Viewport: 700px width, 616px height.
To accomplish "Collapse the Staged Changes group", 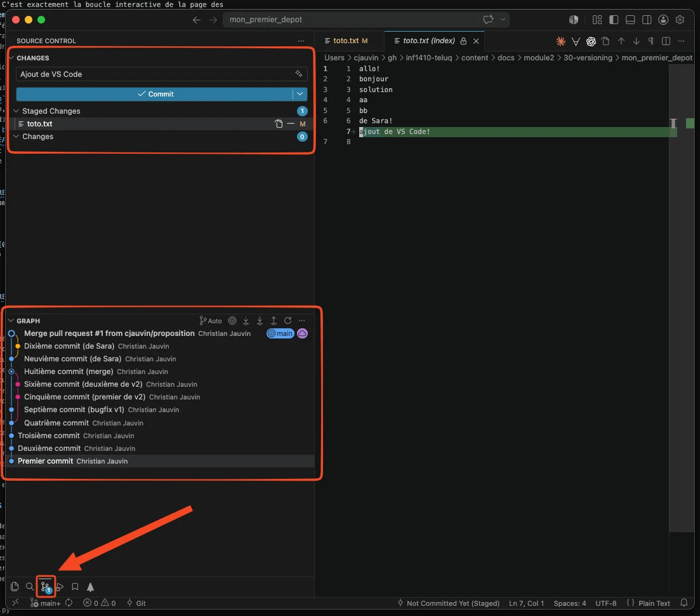I will pos(51,110).
